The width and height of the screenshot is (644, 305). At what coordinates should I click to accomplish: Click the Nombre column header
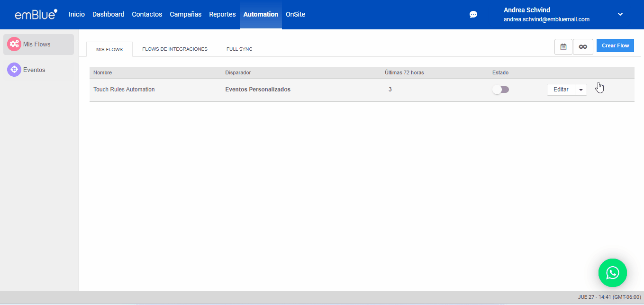[x=102, y=73]
